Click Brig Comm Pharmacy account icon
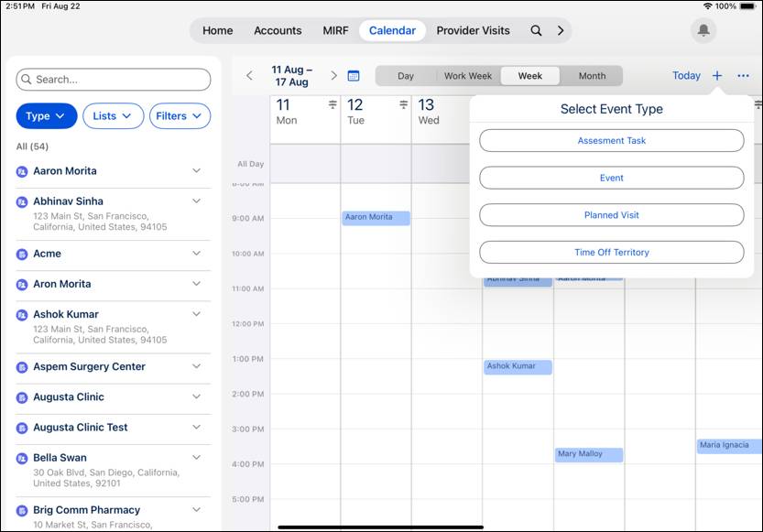The width and height of the screenshot is (763, 532). tap(22, 510)
